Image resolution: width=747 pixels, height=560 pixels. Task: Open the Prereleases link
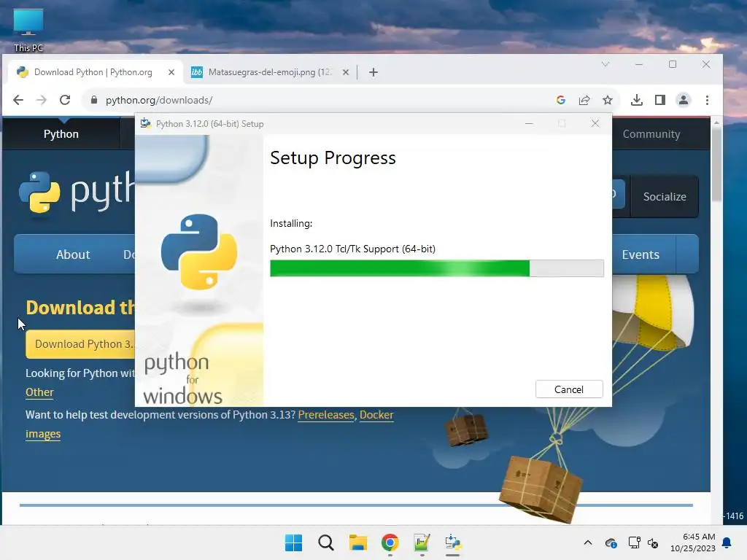click(x=326, y=415)
